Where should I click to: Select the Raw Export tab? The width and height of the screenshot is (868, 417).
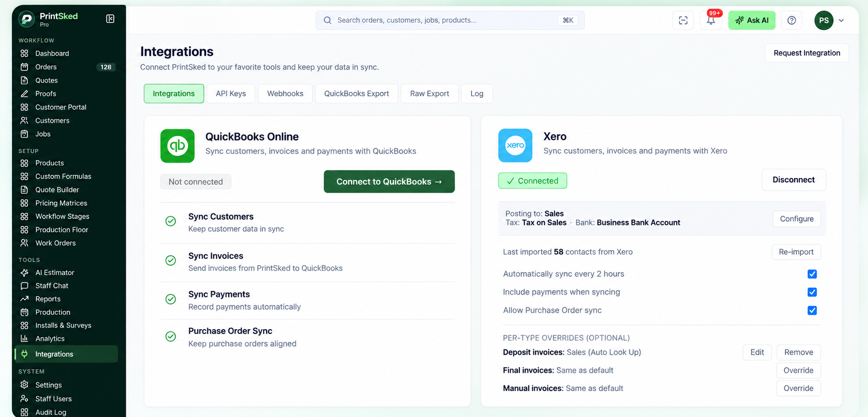tap(430, 94)
